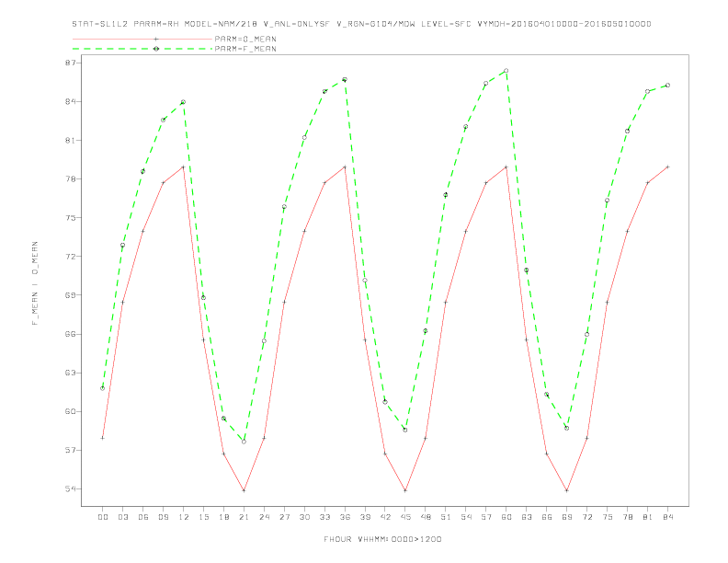Click x-axis forecast hour label 72
The height and width of the screenshot is (563, 728).
coord(586,517)
